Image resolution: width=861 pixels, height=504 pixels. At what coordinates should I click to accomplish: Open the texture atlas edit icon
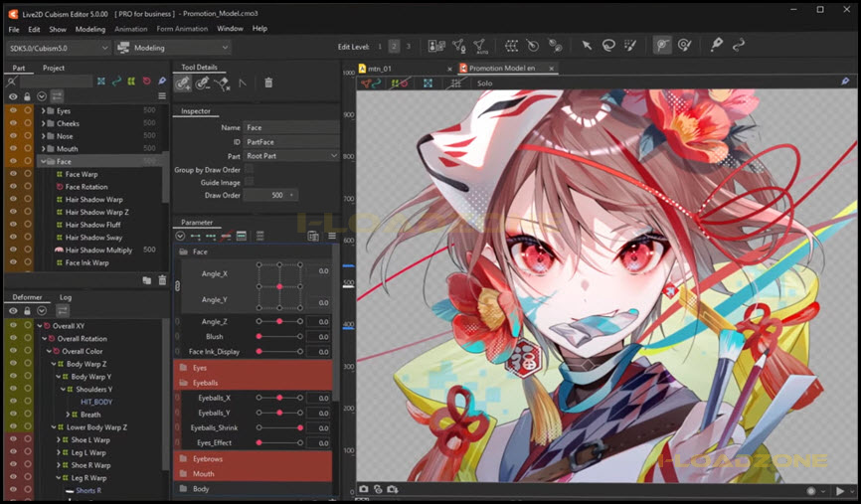[x=436, y=46]
